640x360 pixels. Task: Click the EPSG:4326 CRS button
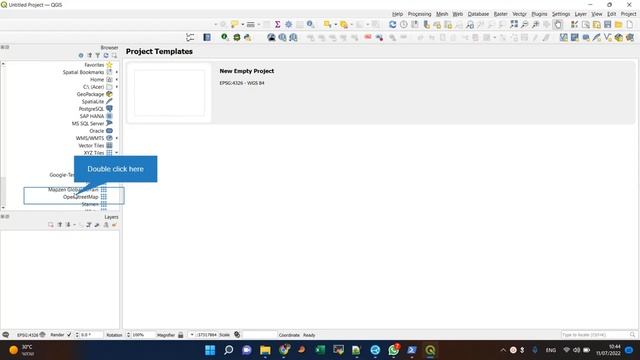pyautogui.click(x=31, y=335)
